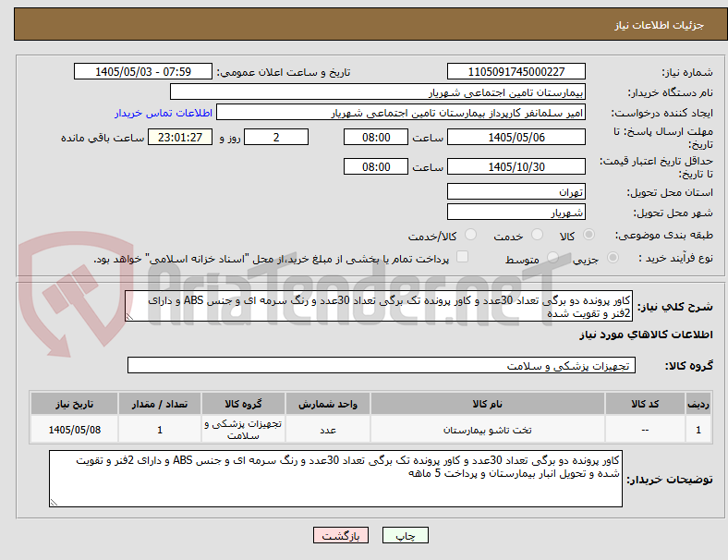Select the کالا radio button
The width and height of the screenshot is (728, 560).
588,235
